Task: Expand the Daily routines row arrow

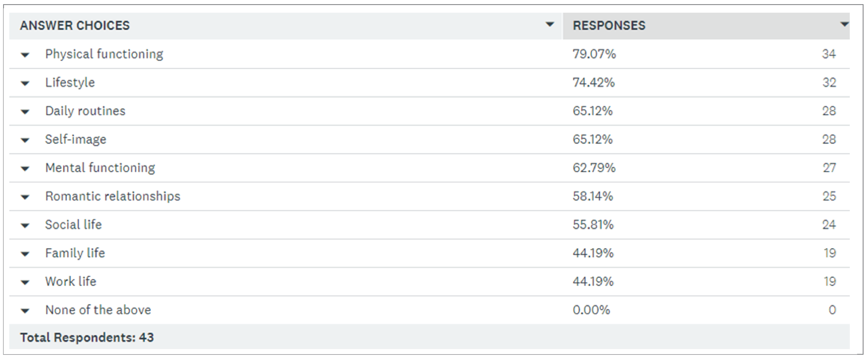Action: 25,112
